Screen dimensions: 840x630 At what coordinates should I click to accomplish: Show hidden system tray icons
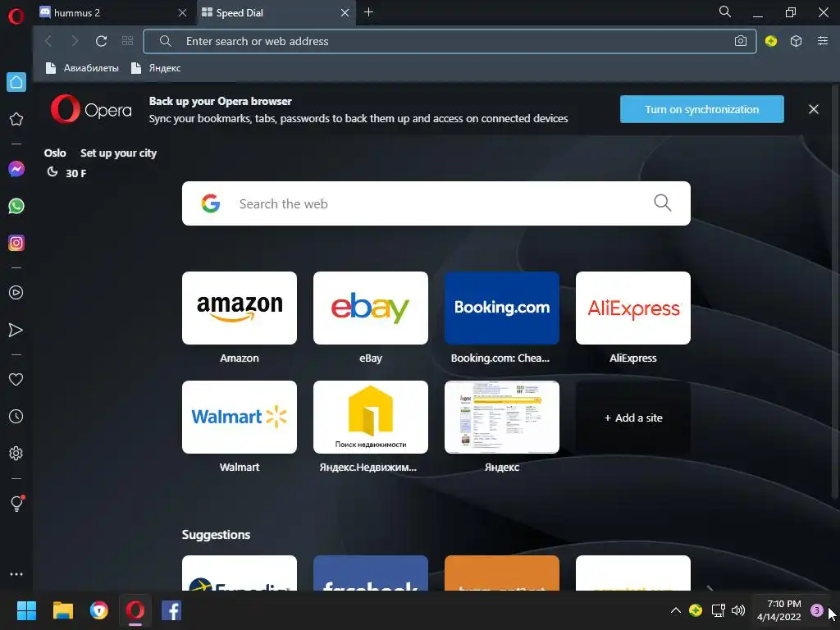pyautogui.click(x=676, y=610)
